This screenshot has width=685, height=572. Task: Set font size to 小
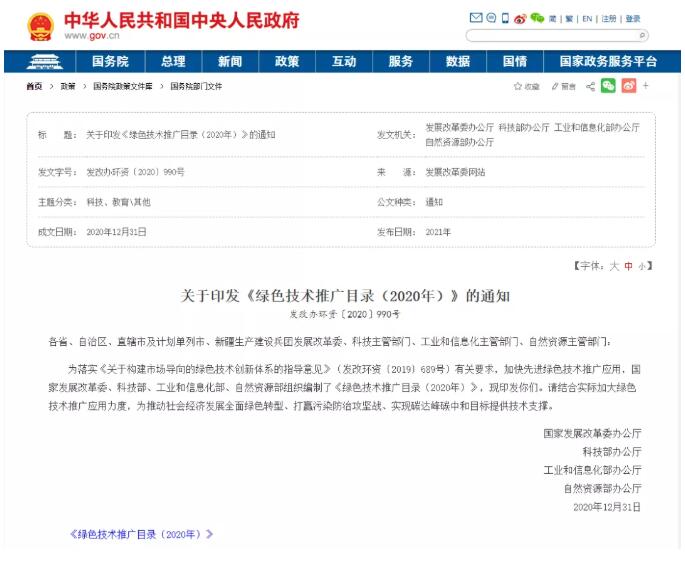coord(641,266)
